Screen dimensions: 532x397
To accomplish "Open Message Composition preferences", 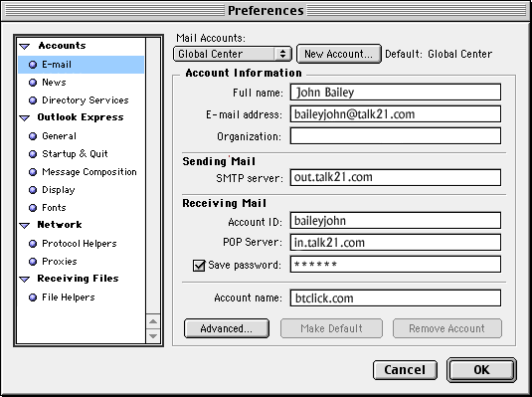I will point(89,172).
